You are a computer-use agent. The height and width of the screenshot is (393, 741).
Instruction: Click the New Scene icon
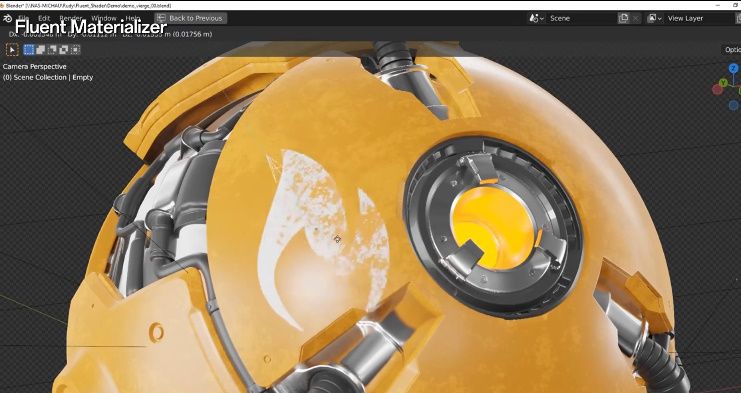pyautogui.click(x=624, y=18)
